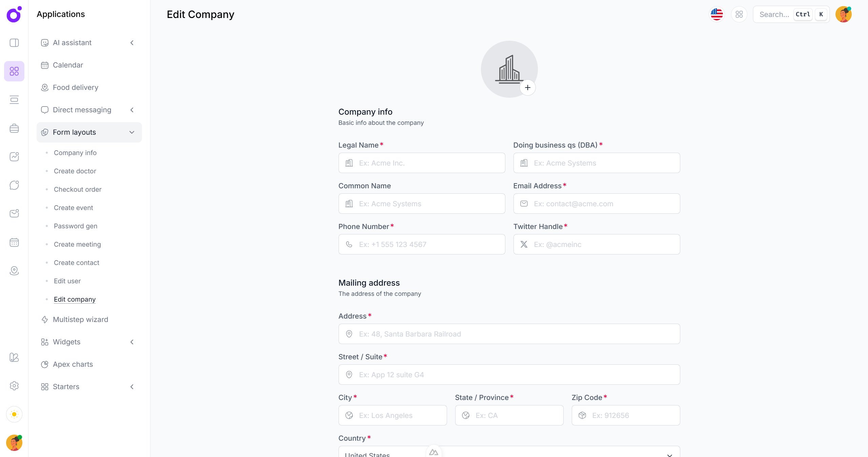Click the calendar icon in left rail

tap(14, 242)
